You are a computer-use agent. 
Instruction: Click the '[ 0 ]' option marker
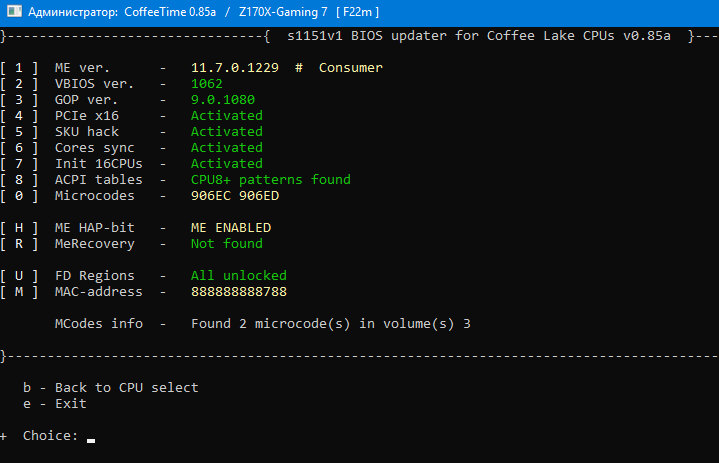[19, 196]
